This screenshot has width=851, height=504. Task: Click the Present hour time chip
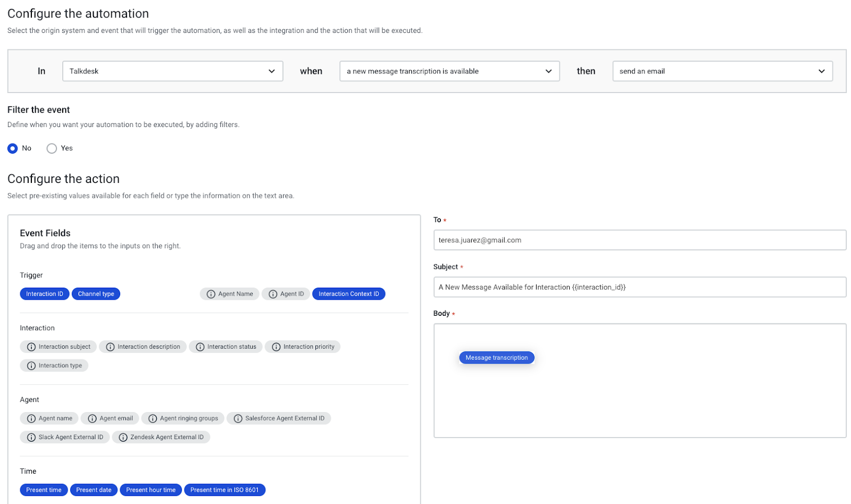tap(151, 490)
